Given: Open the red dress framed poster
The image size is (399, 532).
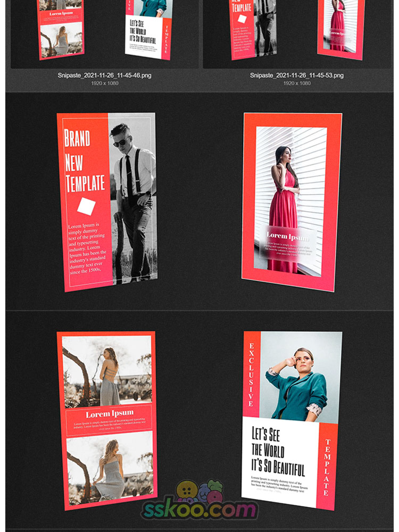Looking at the screenshot, I should [x=292, y=202].
